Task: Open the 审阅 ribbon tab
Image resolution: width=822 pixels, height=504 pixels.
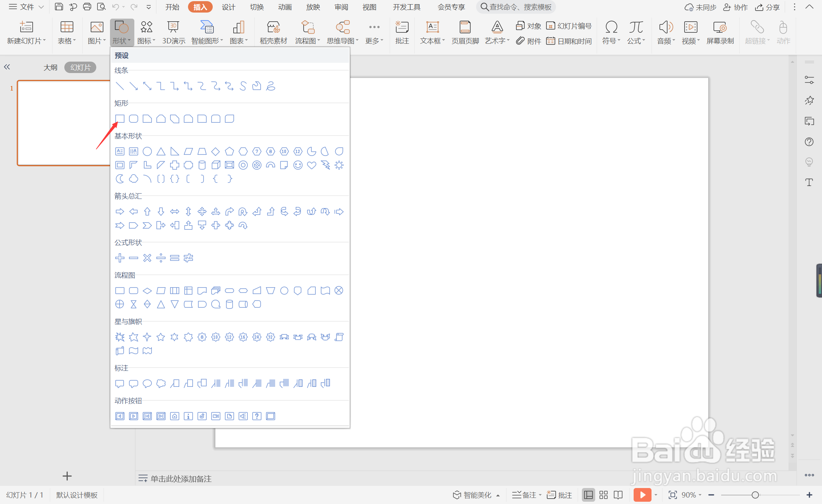Action: point(341,7)
